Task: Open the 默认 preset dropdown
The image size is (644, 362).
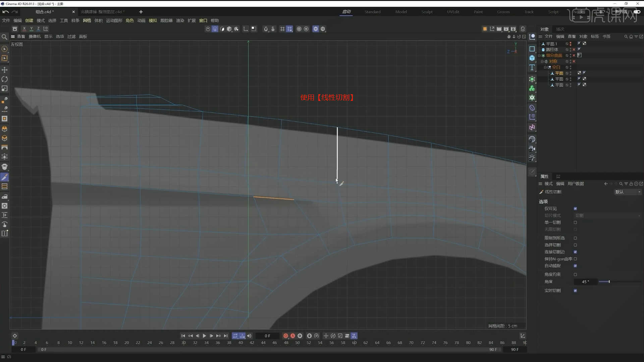Action: [x=628, y=192]
